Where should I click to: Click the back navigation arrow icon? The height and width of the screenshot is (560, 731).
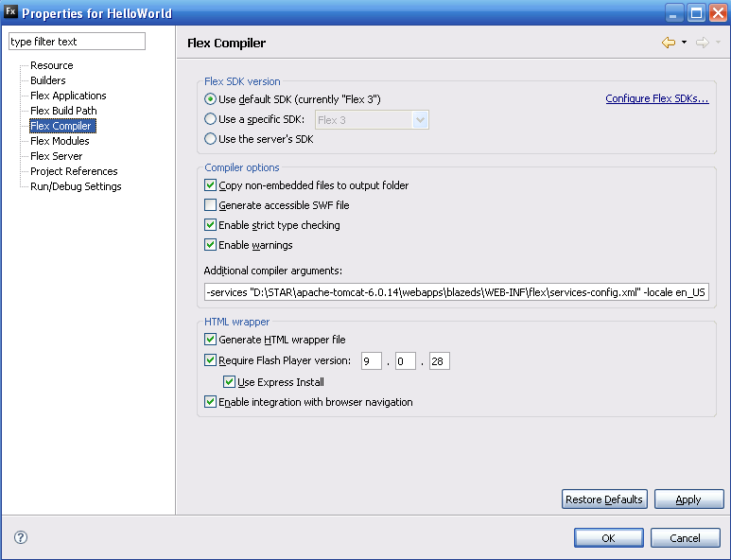[669, 43]
